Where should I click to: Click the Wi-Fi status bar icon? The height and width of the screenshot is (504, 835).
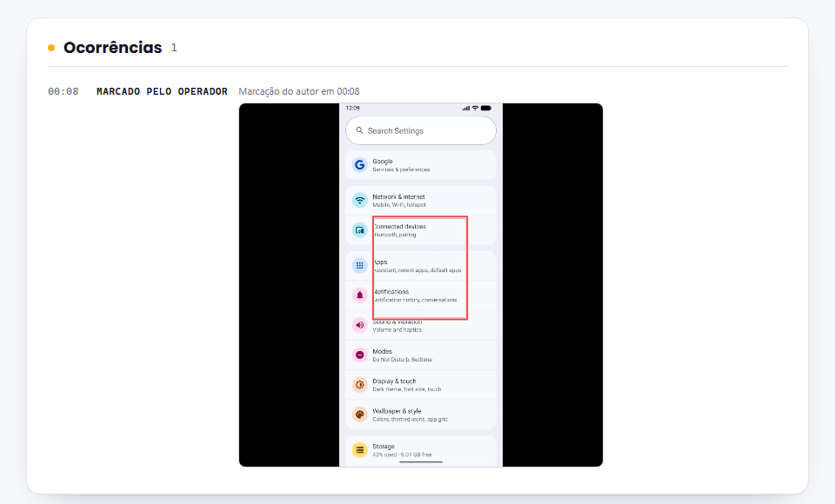click(475, 108)
